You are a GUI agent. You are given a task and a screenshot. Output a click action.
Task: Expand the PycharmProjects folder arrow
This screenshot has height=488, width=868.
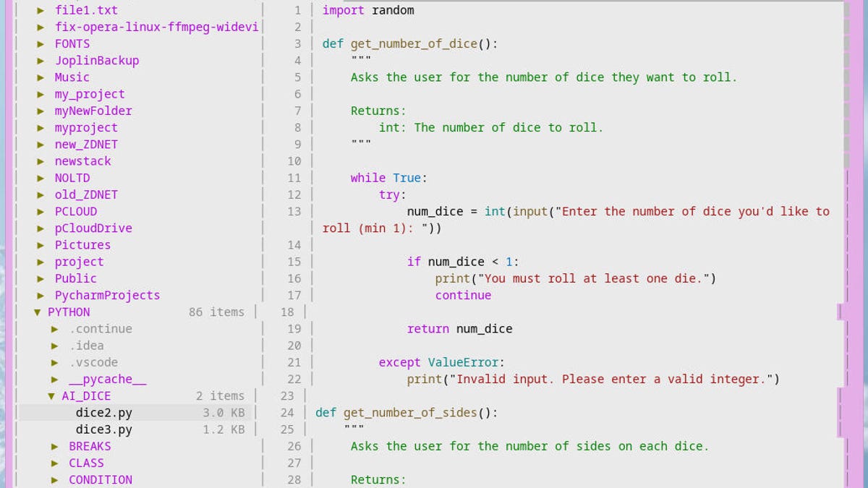point(41,296)
